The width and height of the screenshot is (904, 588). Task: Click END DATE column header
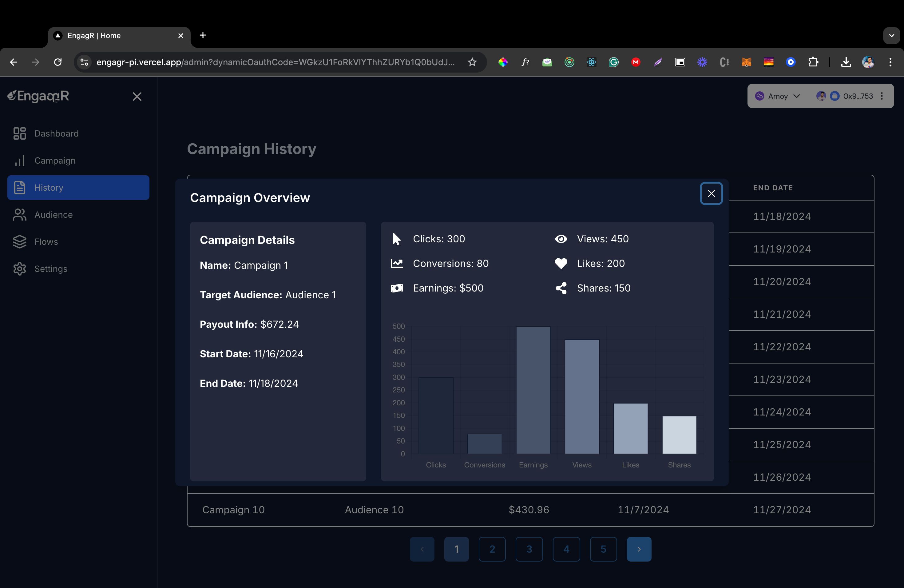[x=773, y=188]
